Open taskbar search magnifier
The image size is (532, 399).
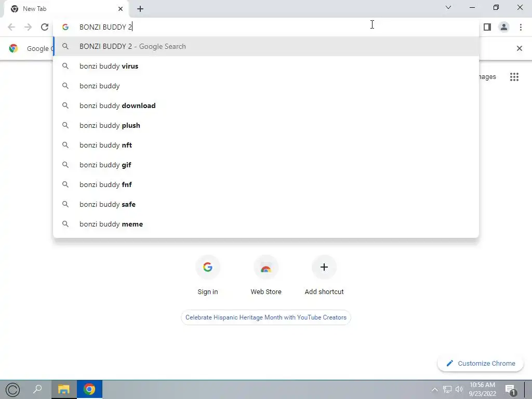[37, 390]
